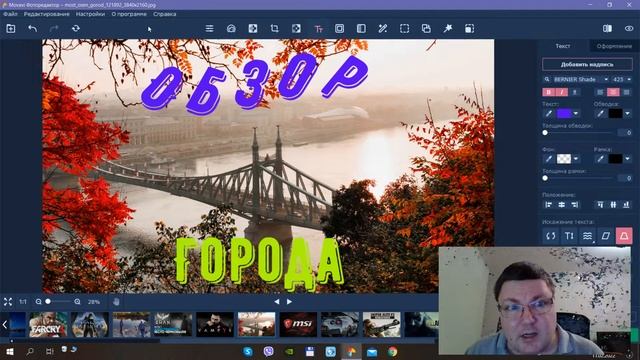Image resolution: width=640 pixels, height=360 pixels.
Task: Select the color gauge enhancement tool icon
Action: (231, 29)
